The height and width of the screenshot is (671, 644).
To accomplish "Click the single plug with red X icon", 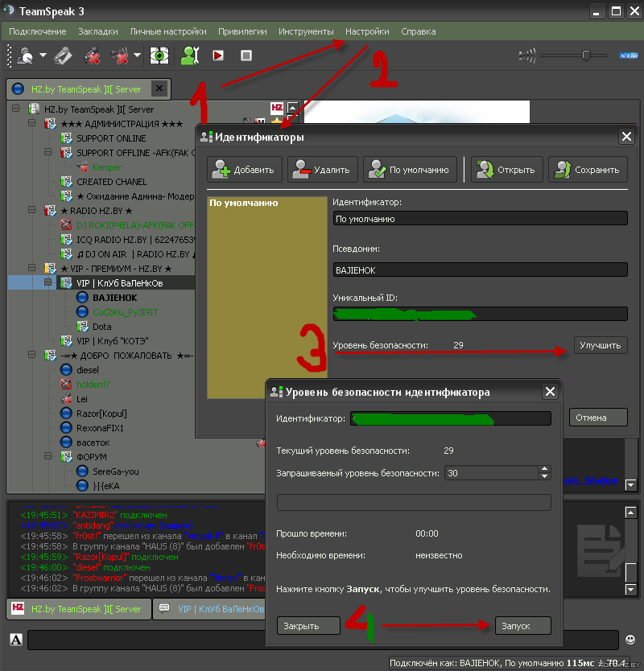I will click(92, 56).
